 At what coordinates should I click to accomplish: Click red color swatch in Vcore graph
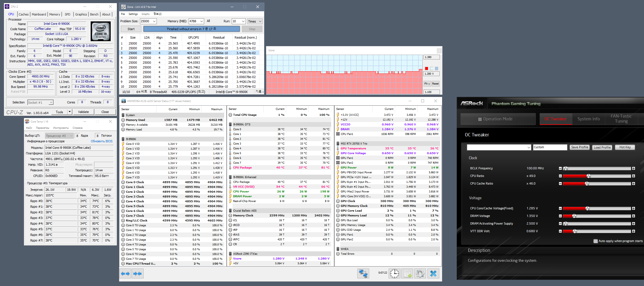(427, 68)
